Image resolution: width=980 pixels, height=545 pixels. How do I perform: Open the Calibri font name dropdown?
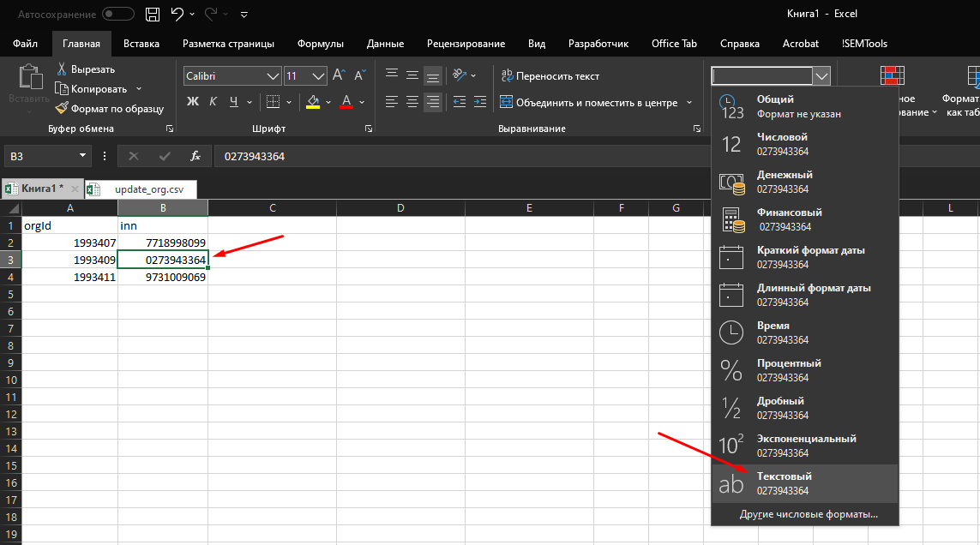(274, 76)
